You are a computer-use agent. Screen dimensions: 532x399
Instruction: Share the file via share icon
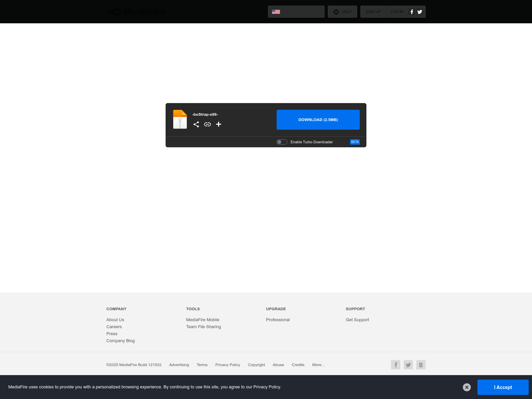[196, 124]
